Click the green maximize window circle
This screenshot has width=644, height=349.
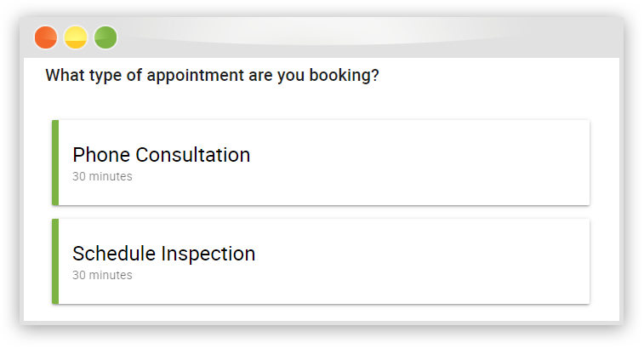tap(105, 37)
